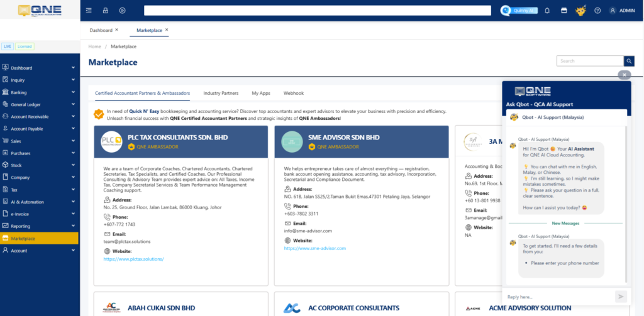Click the lock icon in top bar
Viewport: 644px width, 316px height.
(x=106, y=10)
